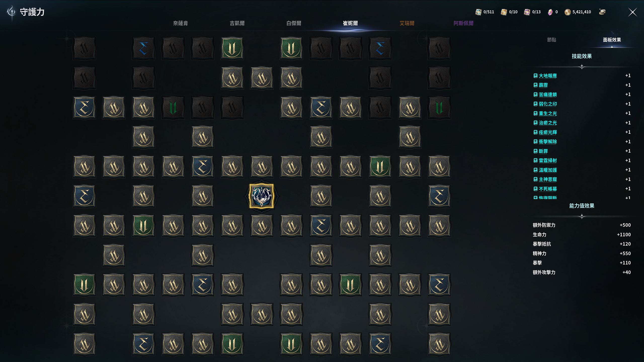This screenshot has height=362, width=644.
Task: Close the 守護力 window
Action: pyautogui.click(x=633, y=12)
